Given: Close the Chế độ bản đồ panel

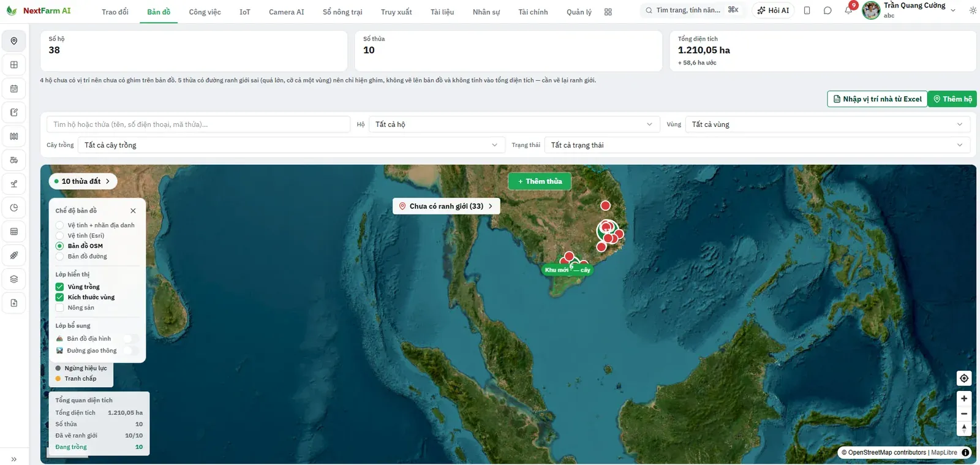Looking at the screenshot, I should (x=133, y=211).
